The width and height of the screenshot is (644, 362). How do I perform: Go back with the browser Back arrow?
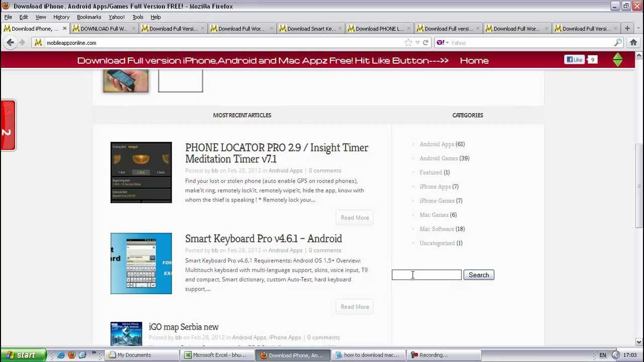(x=10, y=43)
